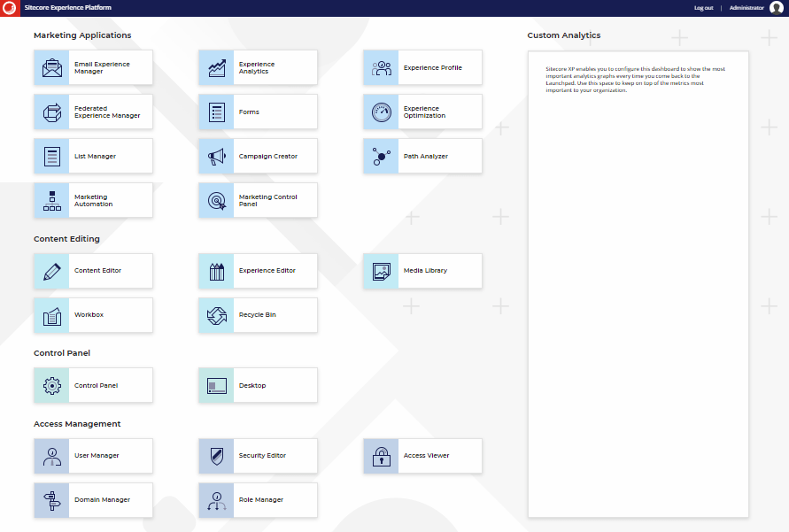Open the Marketing Automation flowchart icon
The width and height of the screenshot is (789, 532).
[x=51, y=200]
